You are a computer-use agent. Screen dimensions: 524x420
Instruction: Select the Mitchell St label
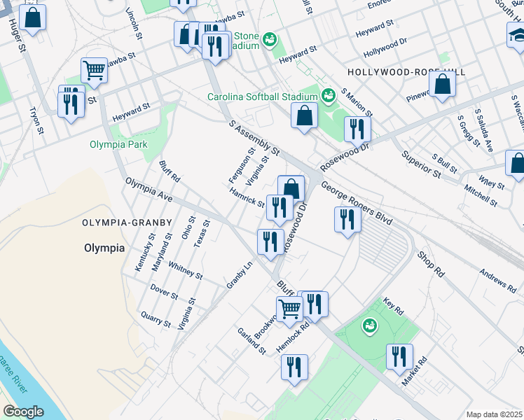[x=481, y=195]
